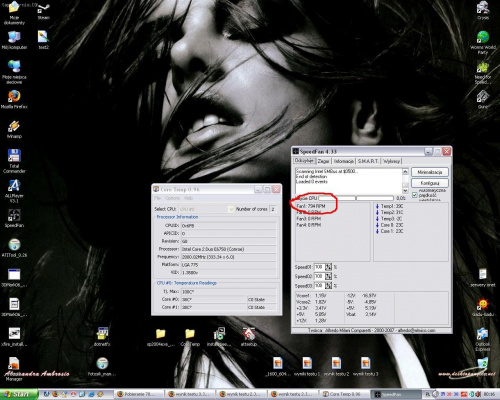Click the Processor field showing Intel Core 2 Duo
500x400 pixels.
point(228,249)
